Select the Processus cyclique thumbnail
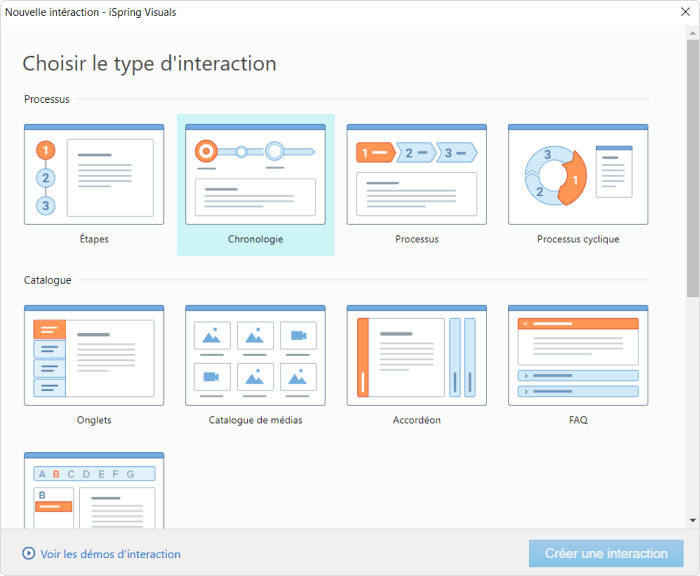This screenshot has width=700, height=576. [578, 175]
